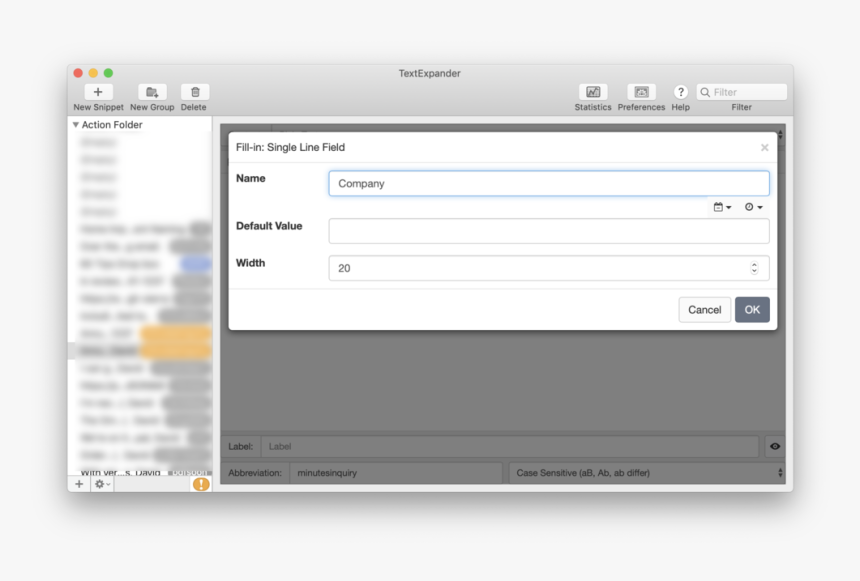Open the time clock dropdown
Screen dimensions: 860x581
click(754, 207)
